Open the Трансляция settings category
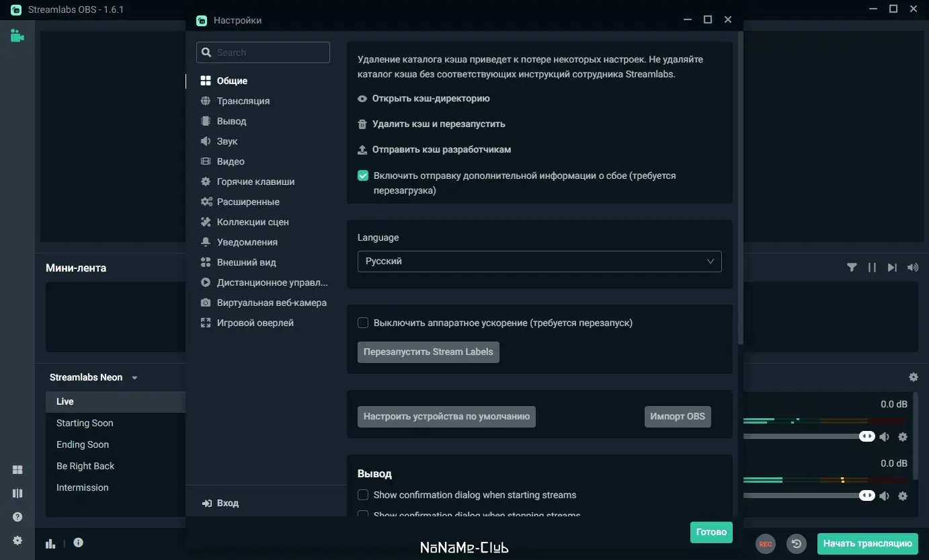The height and width of the screenshot is (560, 929). (x=243, y=101)
